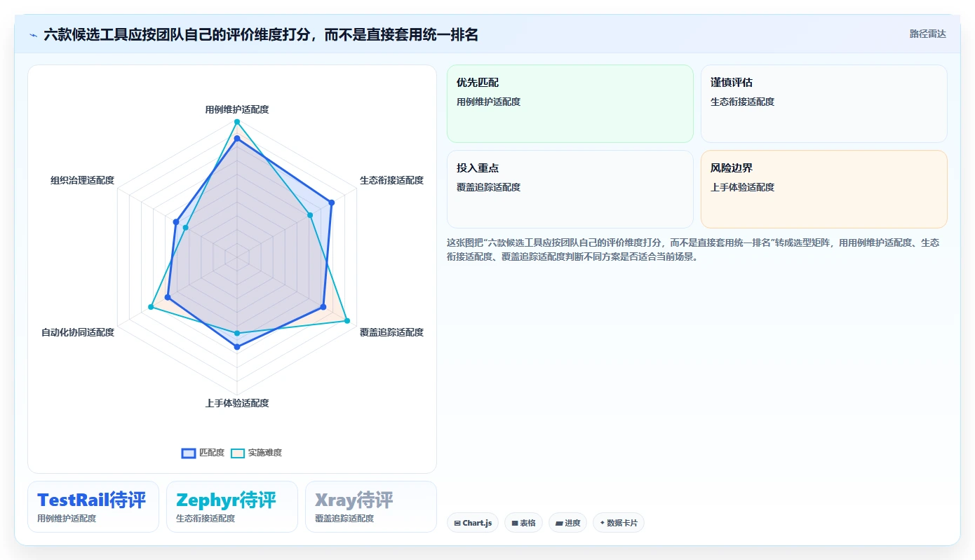975x560 pixels.
Task: Click the Chart.js tag
Action: 473,523
